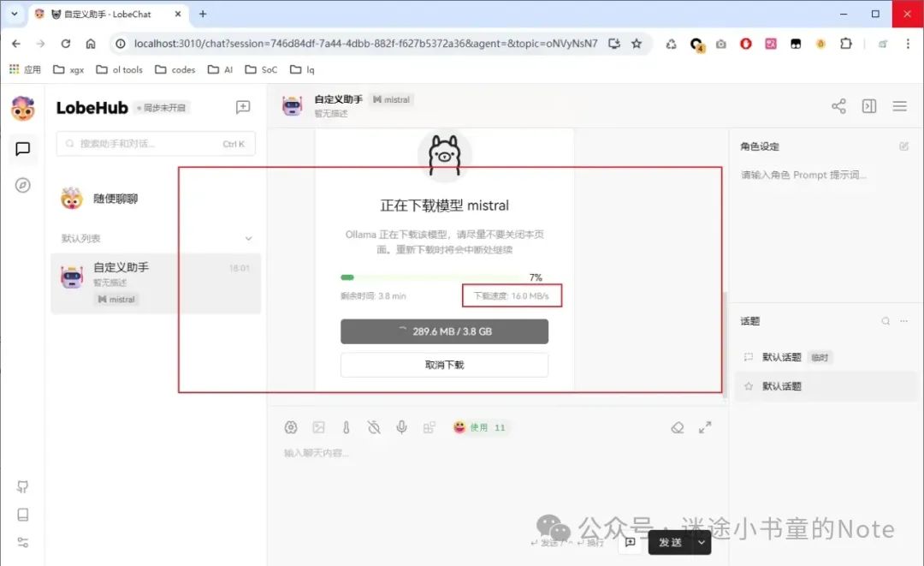The width and height of the screenshot is (924, 566).
Task: Edit role settings with pencil icon
Action: point(904,146)
